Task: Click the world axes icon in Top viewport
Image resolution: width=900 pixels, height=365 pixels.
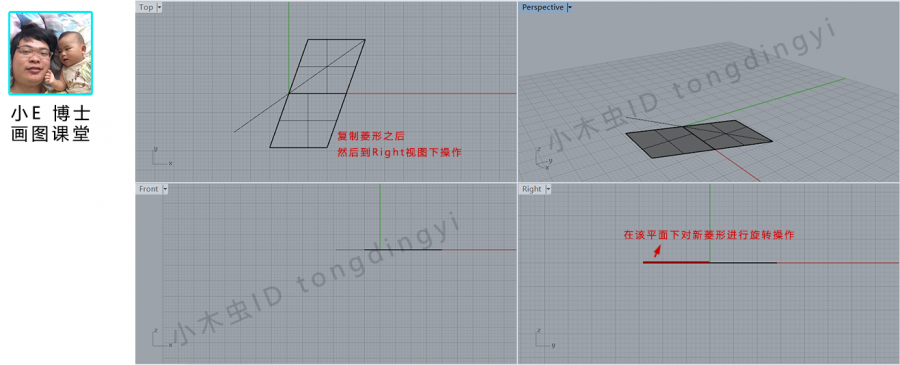Action: pos(161,157)
